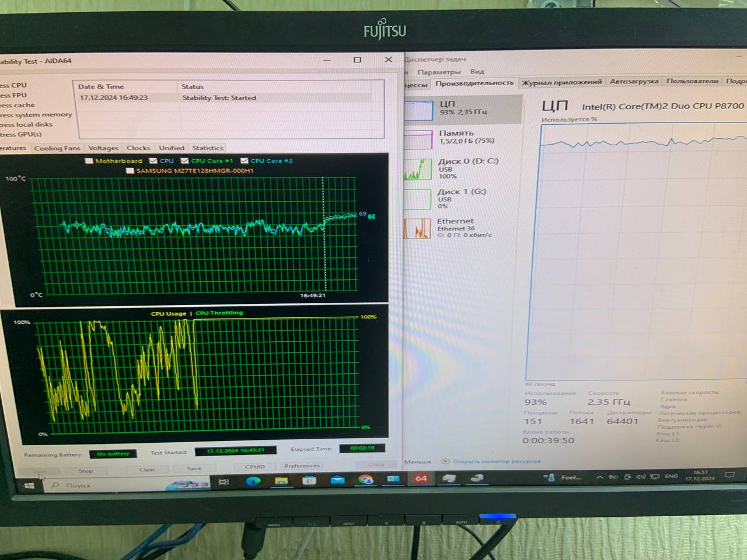The height and width of the screenshot is (560, 747).
Task: Select the Диск 1 (G:) entry
Action: tap(463, 198)
